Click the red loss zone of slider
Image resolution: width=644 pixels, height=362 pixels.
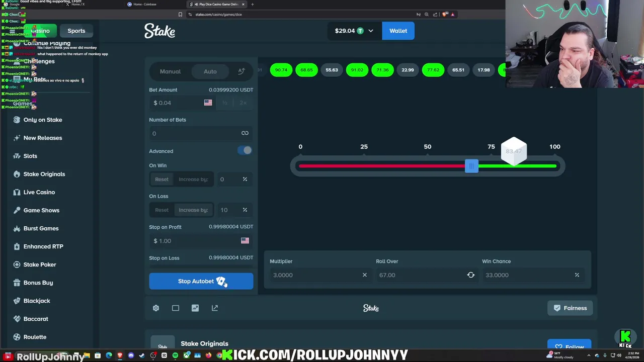click(x=382, y=166)
